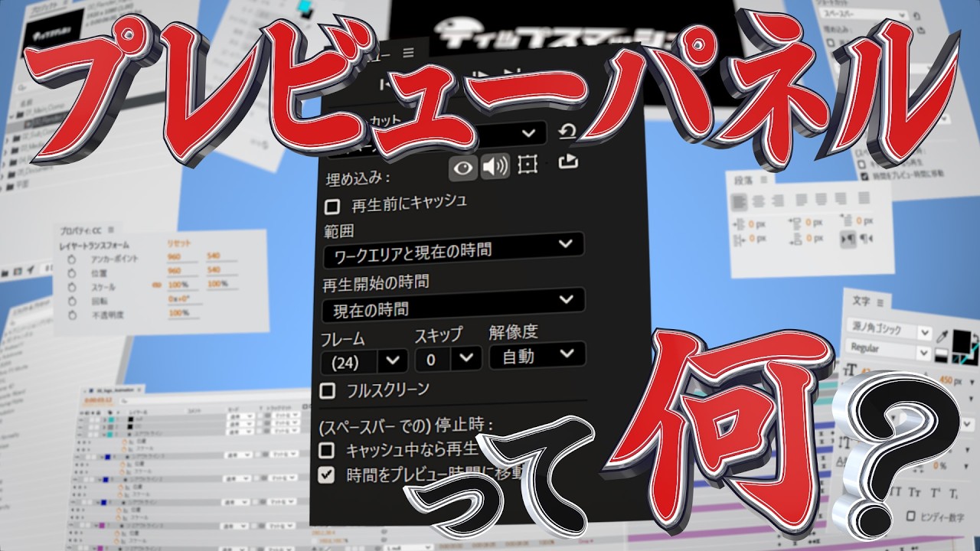Open the スキップ 0 dropdown
The image size is (980, 551).
449,358
